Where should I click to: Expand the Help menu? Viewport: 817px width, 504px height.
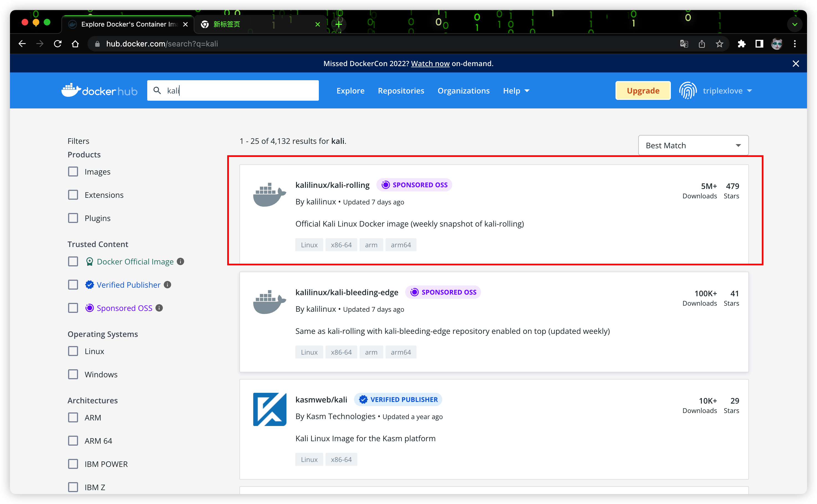[516, 91]
